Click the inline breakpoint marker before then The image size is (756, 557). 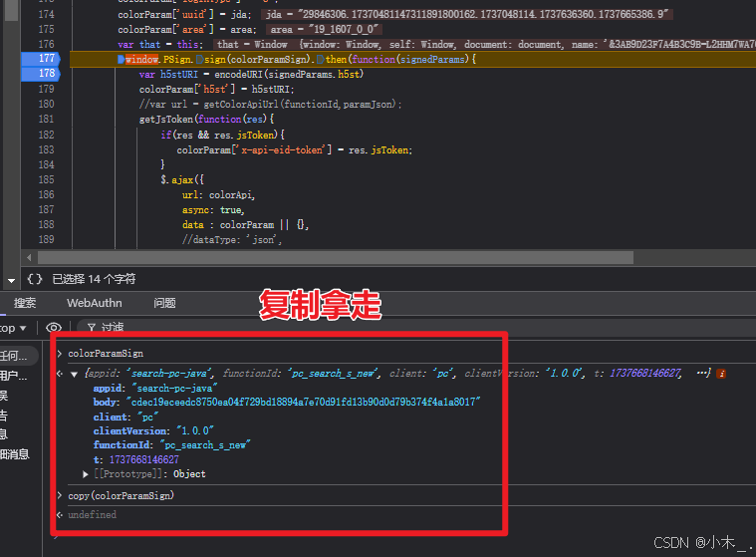(320, 60)
